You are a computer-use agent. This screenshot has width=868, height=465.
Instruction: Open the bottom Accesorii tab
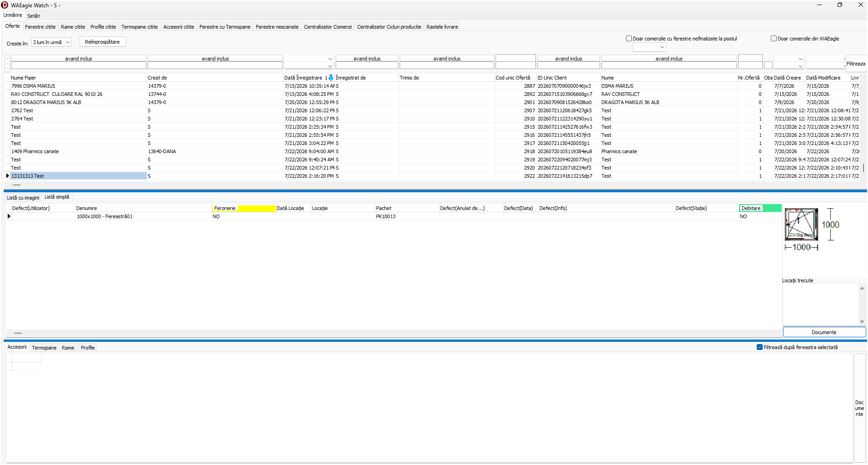coord(17,347)
